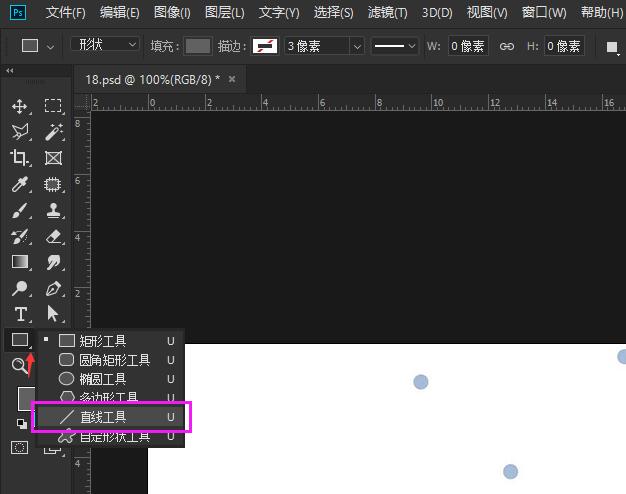
Task: Click the Photoshop Ps logo
Action: click(18, 12)
